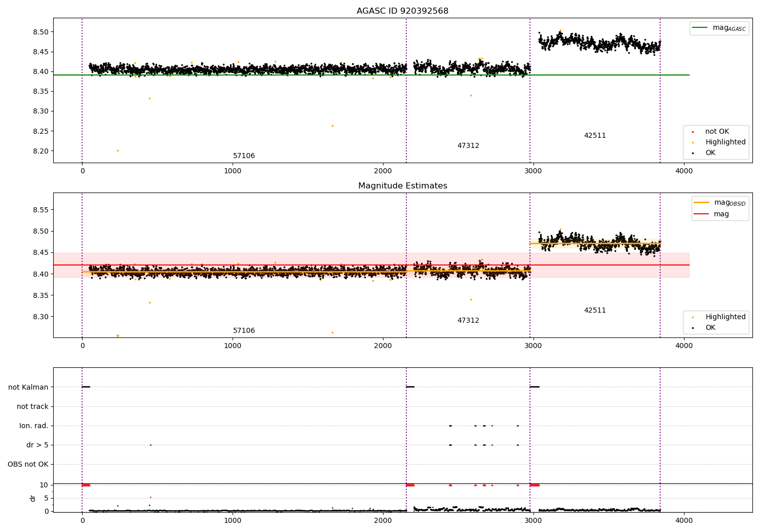Click the orange outlier point near 8.26 in top plot
760x532 pixels.
(x=332, y=126)
